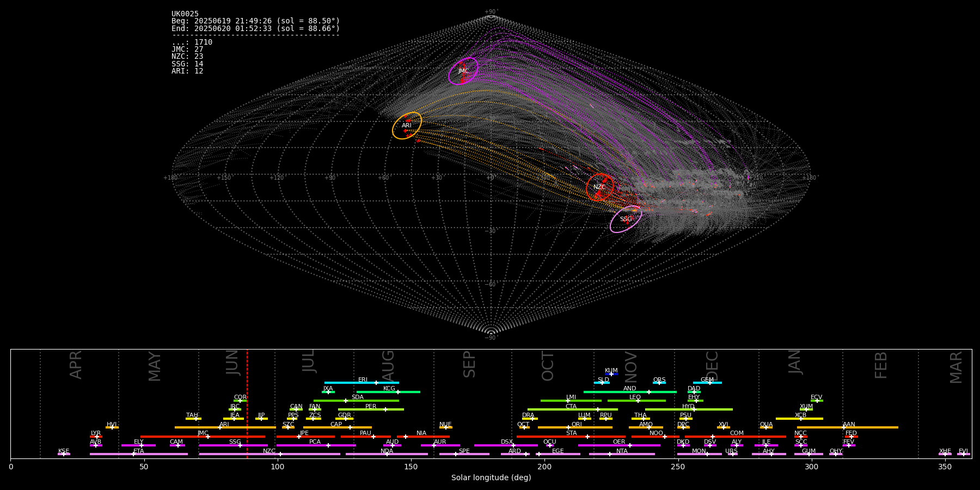Click the orange ARI bar in timeline
This screenshot has height=490, width=980.
click(225, 427)
